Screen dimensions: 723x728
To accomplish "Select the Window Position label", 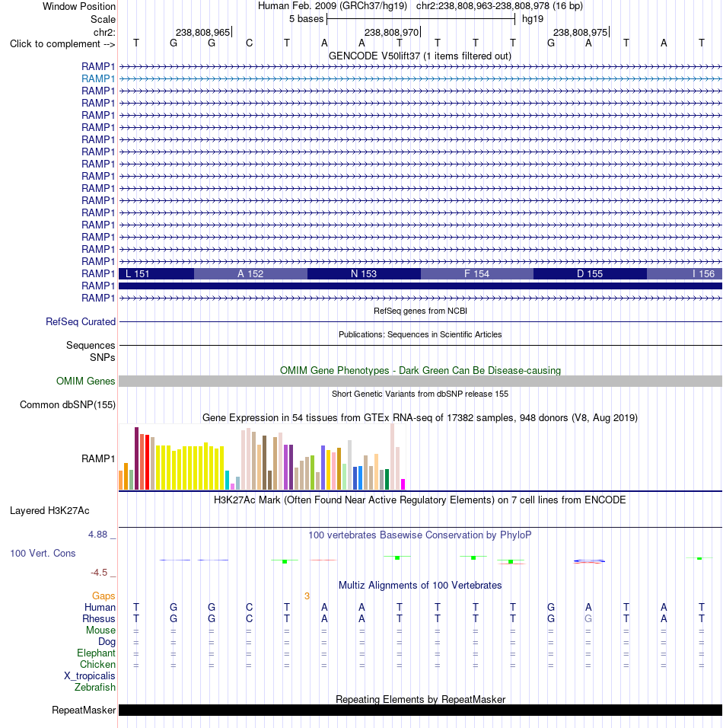I will [x=79, y=7].
